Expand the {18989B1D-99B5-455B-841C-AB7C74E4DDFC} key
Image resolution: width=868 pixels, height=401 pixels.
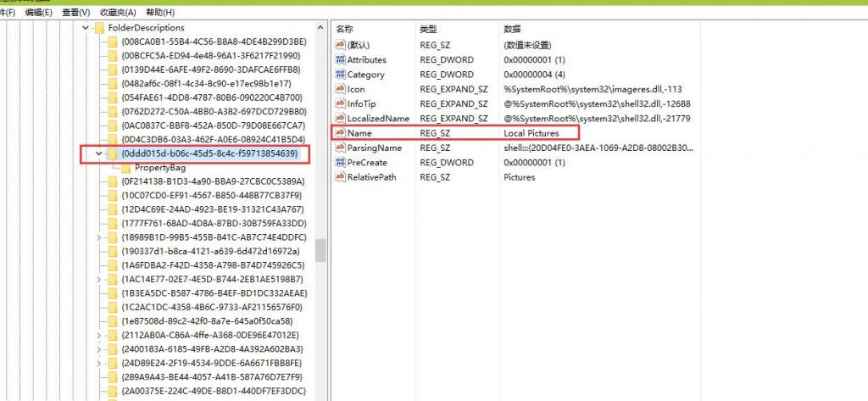pyautogui.click(x=99, y=237)
